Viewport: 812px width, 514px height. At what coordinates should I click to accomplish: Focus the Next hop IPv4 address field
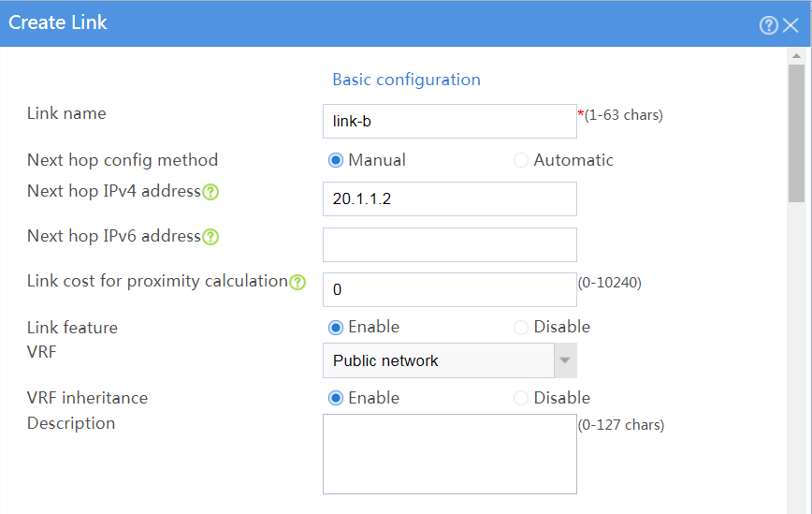[449, 199]
